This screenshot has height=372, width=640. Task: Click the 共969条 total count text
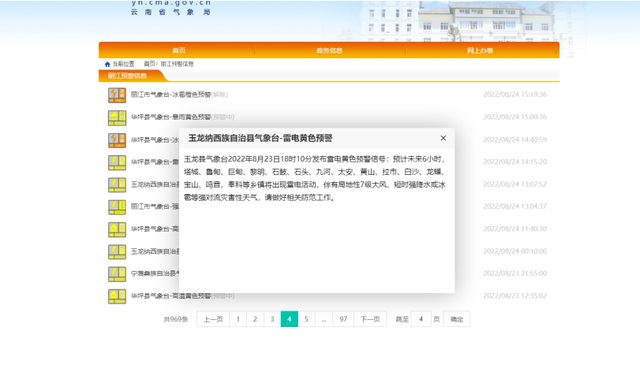176,319
